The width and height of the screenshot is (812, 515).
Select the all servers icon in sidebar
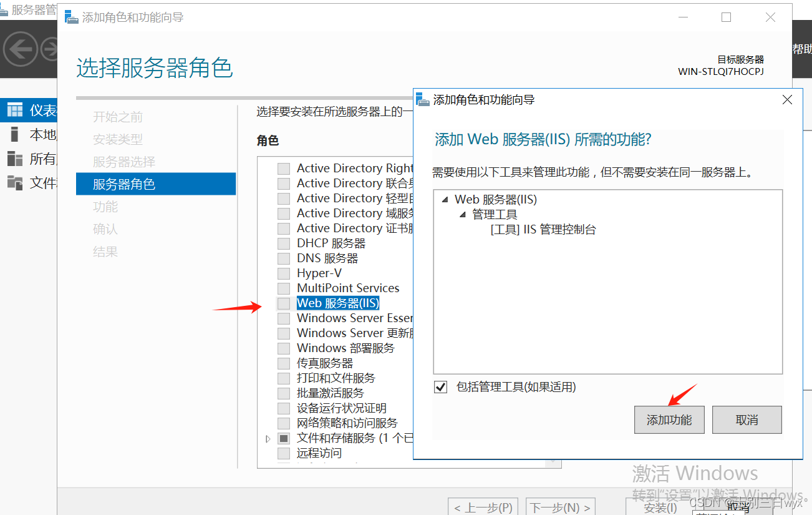point(14,158)
